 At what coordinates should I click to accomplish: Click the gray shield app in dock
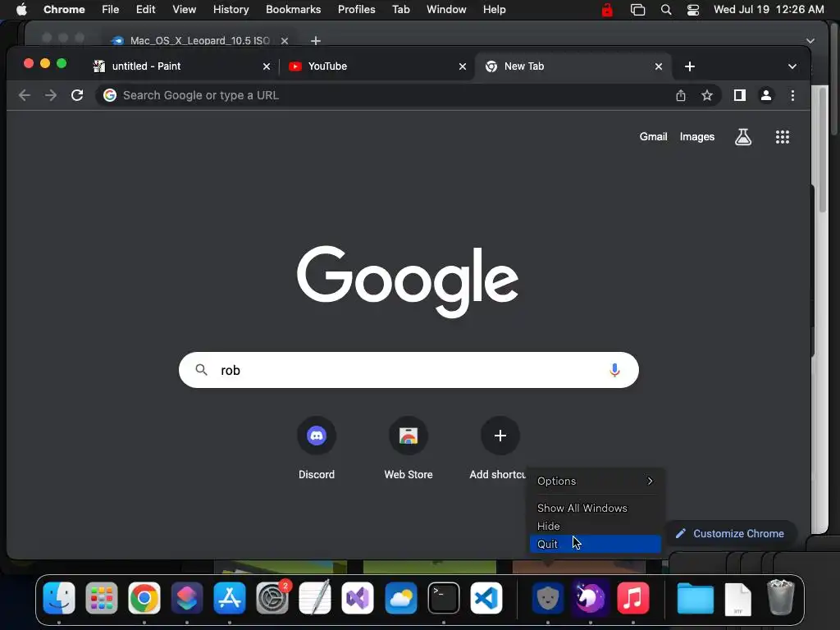coord(547,598)
